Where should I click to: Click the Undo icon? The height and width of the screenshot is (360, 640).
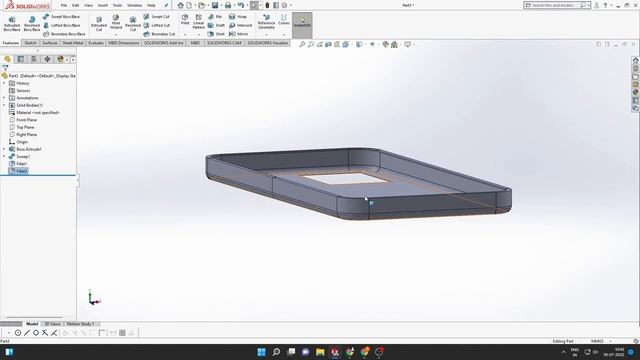240,5
